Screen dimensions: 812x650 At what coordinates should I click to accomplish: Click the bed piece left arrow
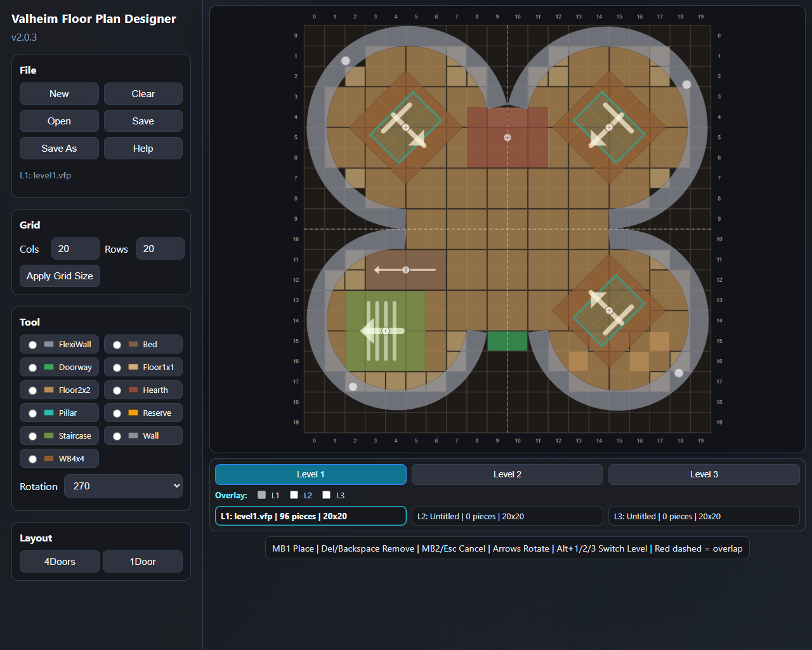(405, 270)
